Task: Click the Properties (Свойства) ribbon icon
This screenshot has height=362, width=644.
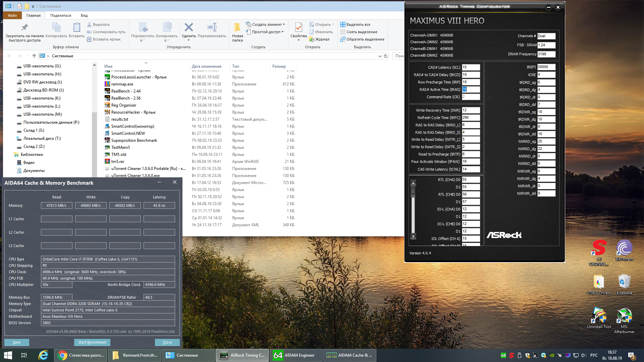Action: tap(298, 28)
